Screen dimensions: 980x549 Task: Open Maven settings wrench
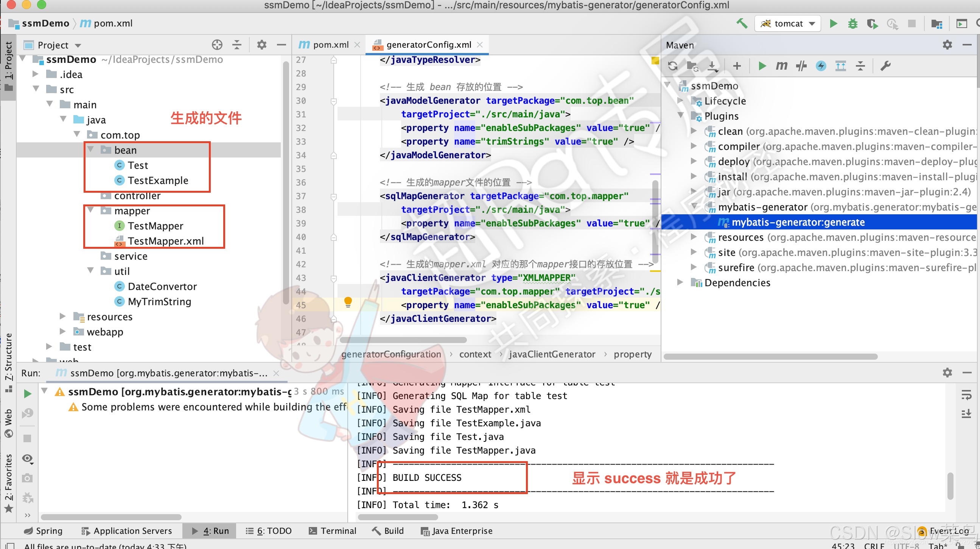tap(886, 66)
